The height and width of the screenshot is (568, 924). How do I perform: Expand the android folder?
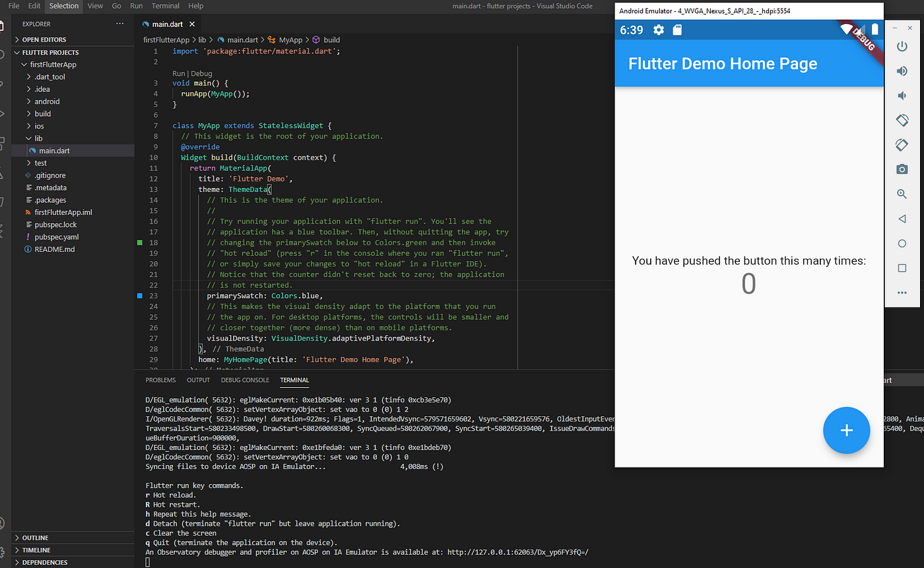pos(73,102)
